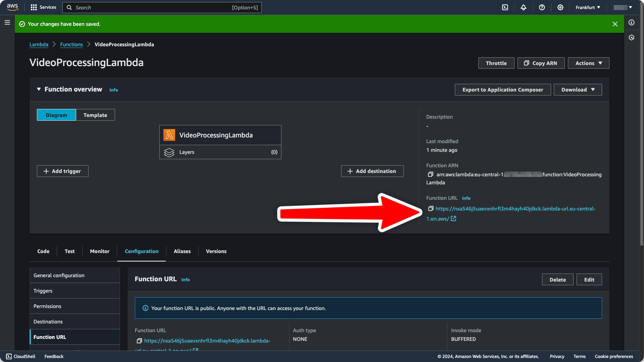Screen dimensions: 644x362
Task: Select Permissions in configuration sidebar
Action: tap(47, 306)
